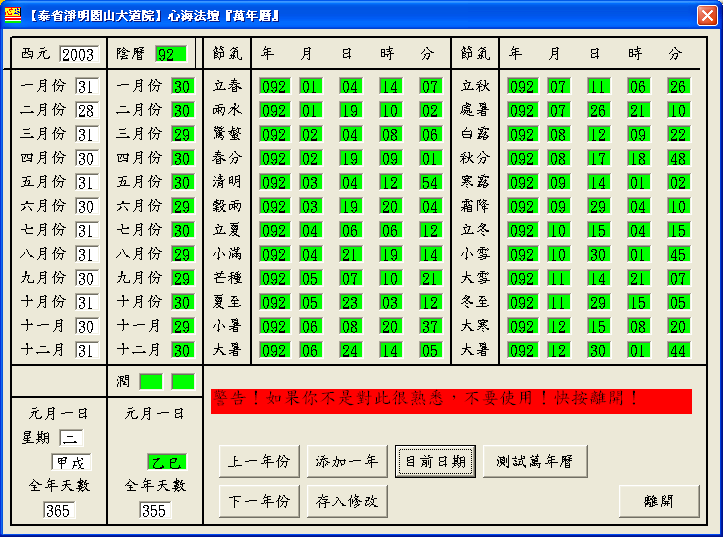723x537 pixels.
Task: Click the 小暑 minute field showing 37
Action: 431,326
